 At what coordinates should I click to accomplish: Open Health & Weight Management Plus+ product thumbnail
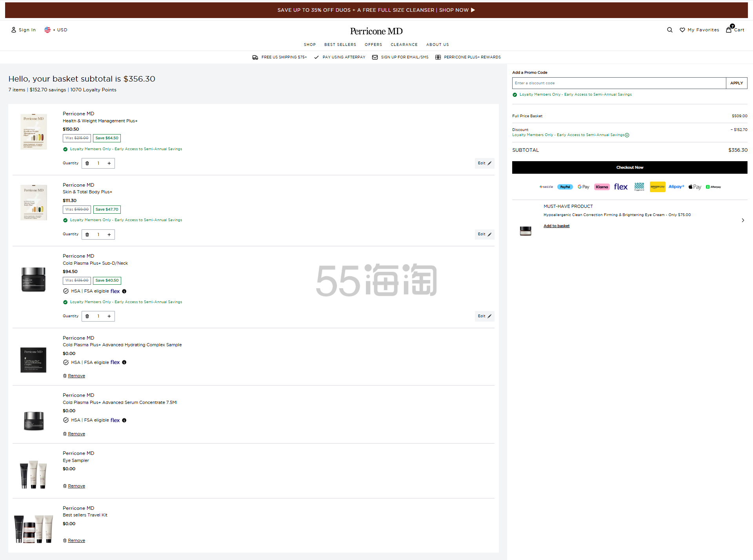(x=34, y=131)
